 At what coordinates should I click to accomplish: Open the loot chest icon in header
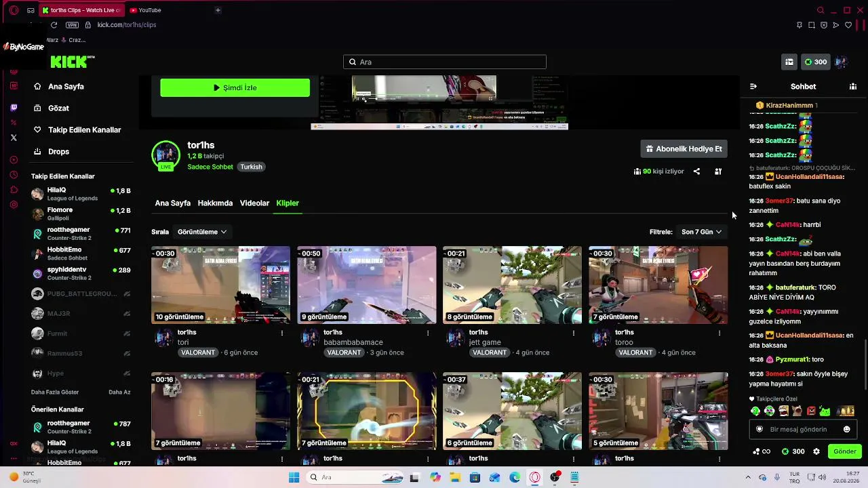[789, 62]
